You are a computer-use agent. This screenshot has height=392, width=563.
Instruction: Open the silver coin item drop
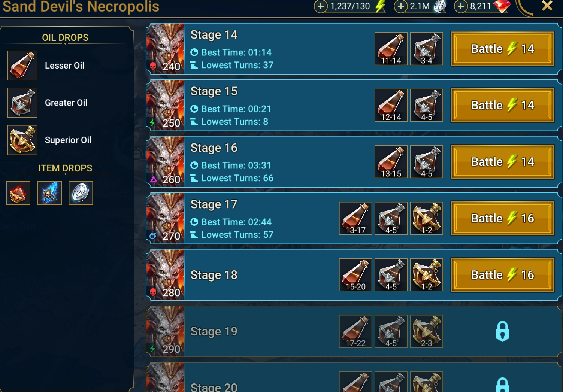pyautogui.click(x=81, y=193)
